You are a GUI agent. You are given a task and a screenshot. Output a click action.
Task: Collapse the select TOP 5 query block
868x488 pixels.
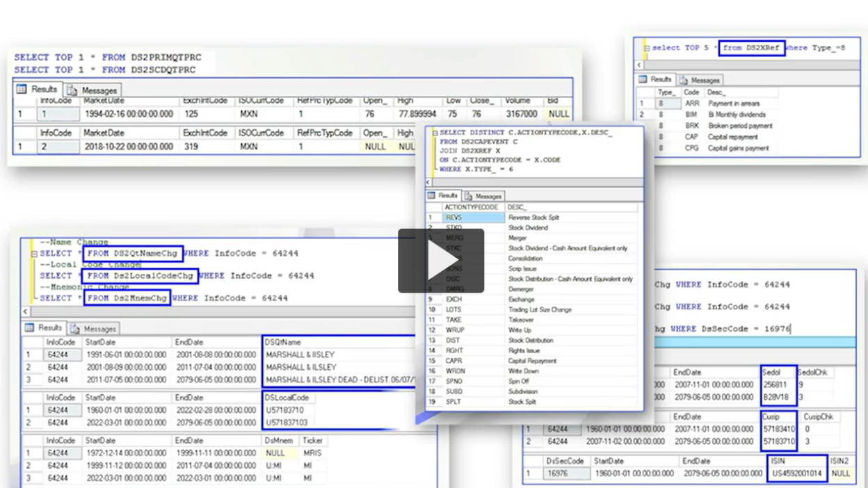pyautogui.click(x=647, y=49)
